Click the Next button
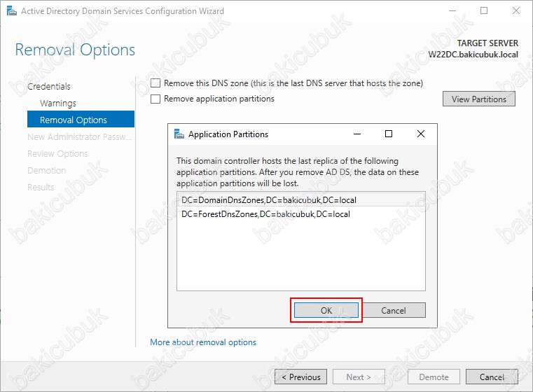Viewport: 533px width, 392px height. (x=359, y=377)
